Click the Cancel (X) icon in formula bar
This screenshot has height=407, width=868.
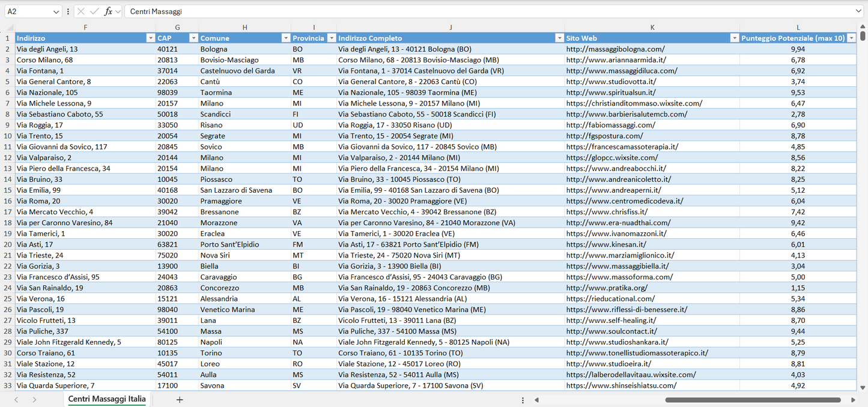coord(81,11)
